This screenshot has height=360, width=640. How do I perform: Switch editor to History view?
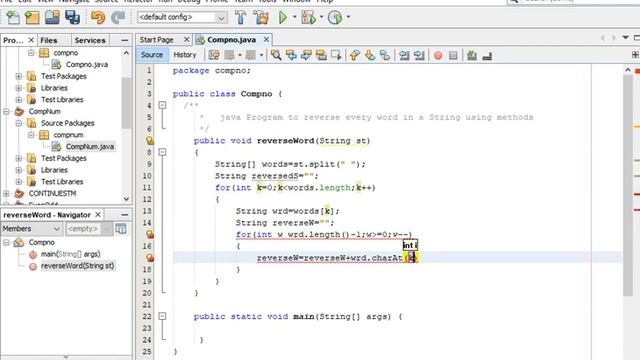click(x=185, y=55)
